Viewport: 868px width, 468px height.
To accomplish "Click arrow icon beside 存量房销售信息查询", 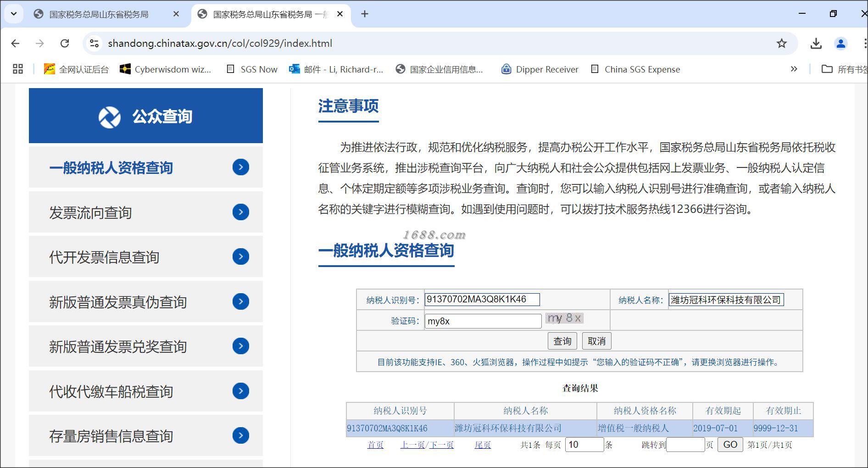I will [241, 435].
